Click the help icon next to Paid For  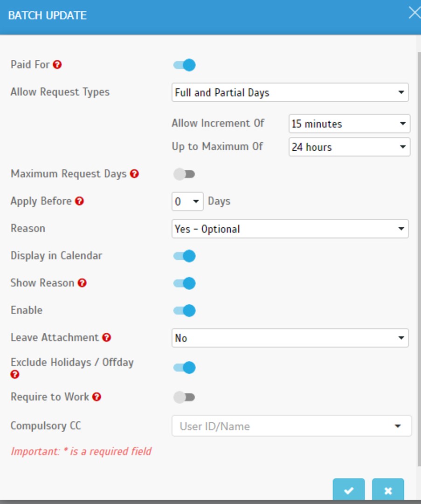pyautogui.click(x=57, y=65)
